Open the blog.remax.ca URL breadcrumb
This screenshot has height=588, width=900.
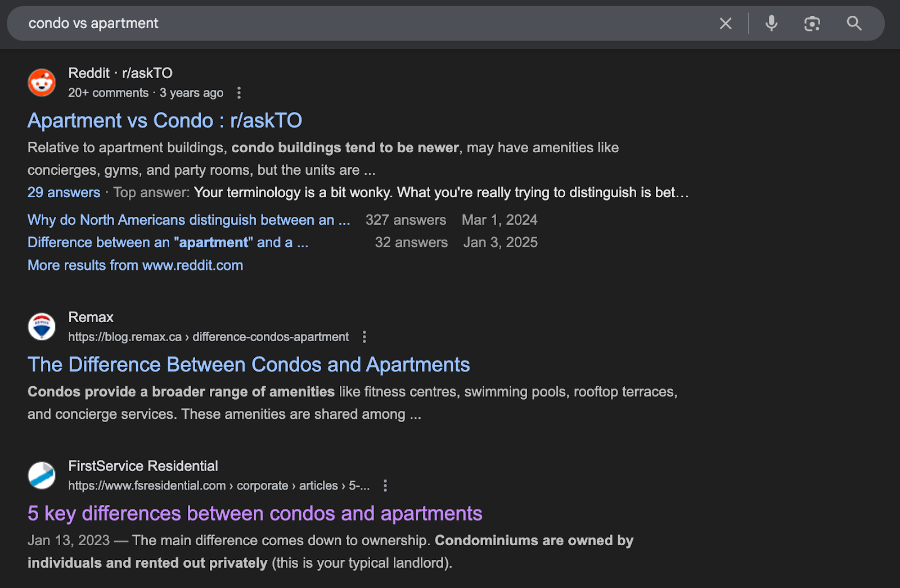coord(208,337)
